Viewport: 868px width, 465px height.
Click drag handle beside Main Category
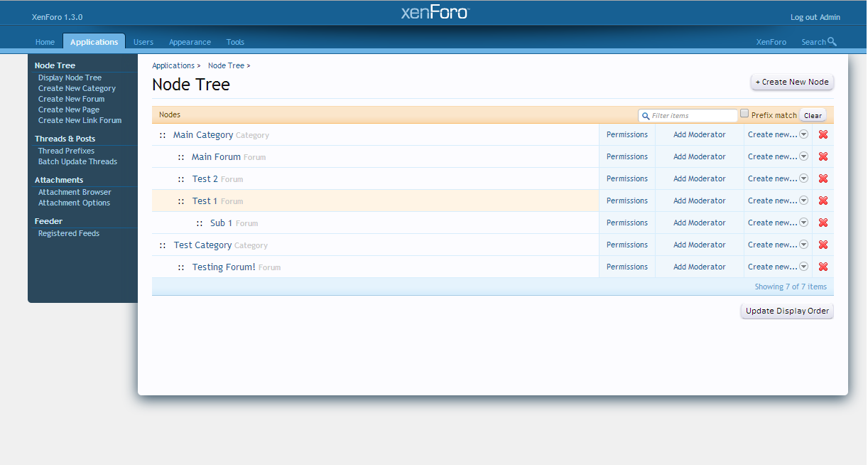pos(163,135)
